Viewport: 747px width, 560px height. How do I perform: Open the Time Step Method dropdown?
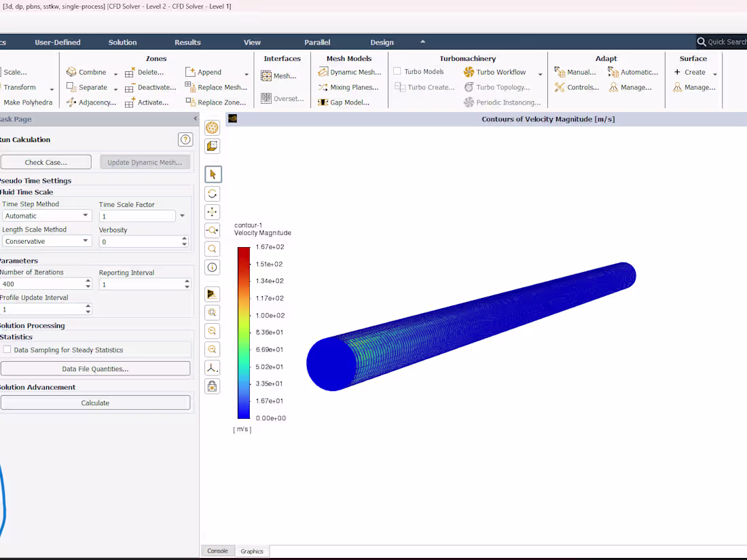[x=87, y=215]
